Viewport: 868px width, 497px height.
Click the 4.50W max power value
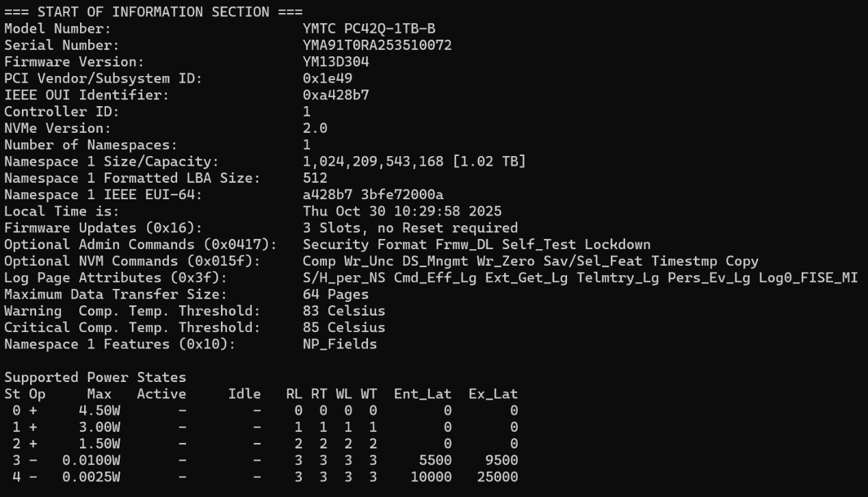point(99,411)
